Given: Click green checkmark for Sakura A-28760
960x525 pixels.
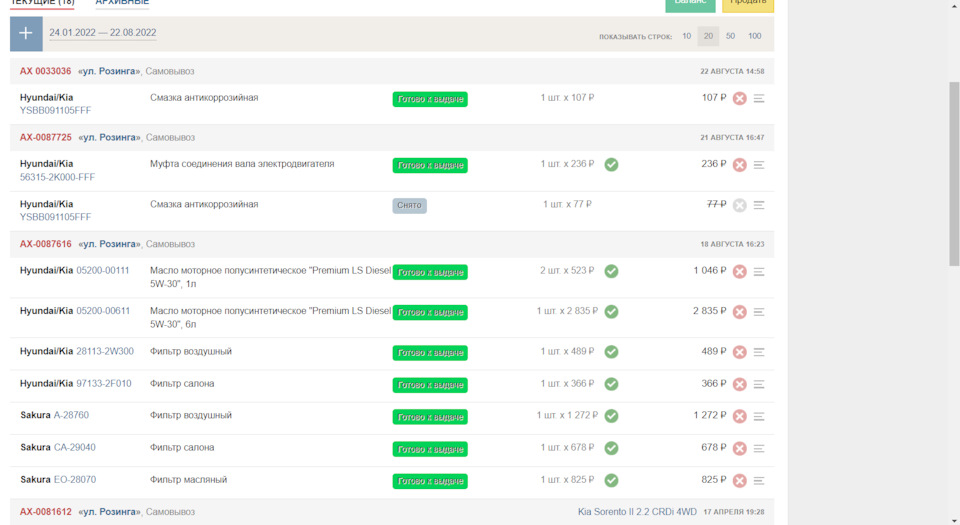Looking at the screenshot, I should (611, 416).
